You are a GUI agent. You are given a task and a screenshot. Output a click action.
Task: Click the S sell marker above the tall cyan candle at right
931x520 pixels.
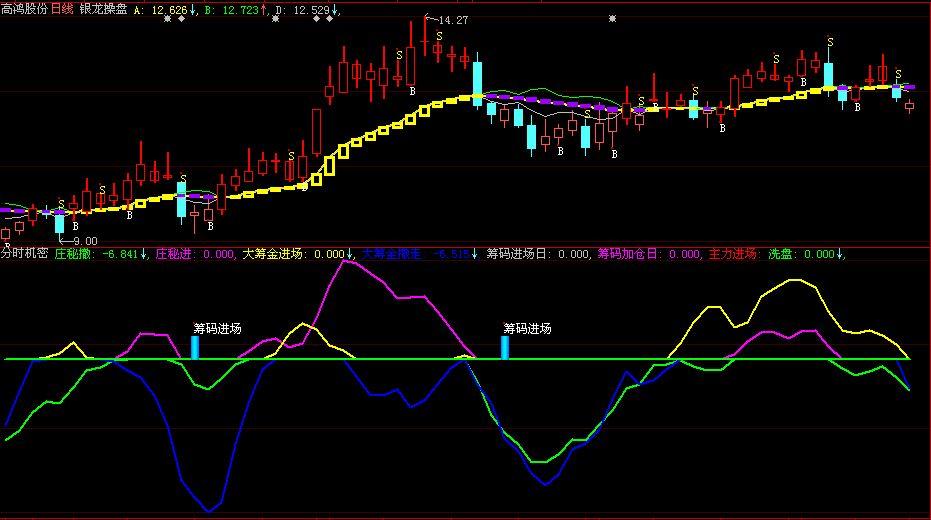click(829, 42)
